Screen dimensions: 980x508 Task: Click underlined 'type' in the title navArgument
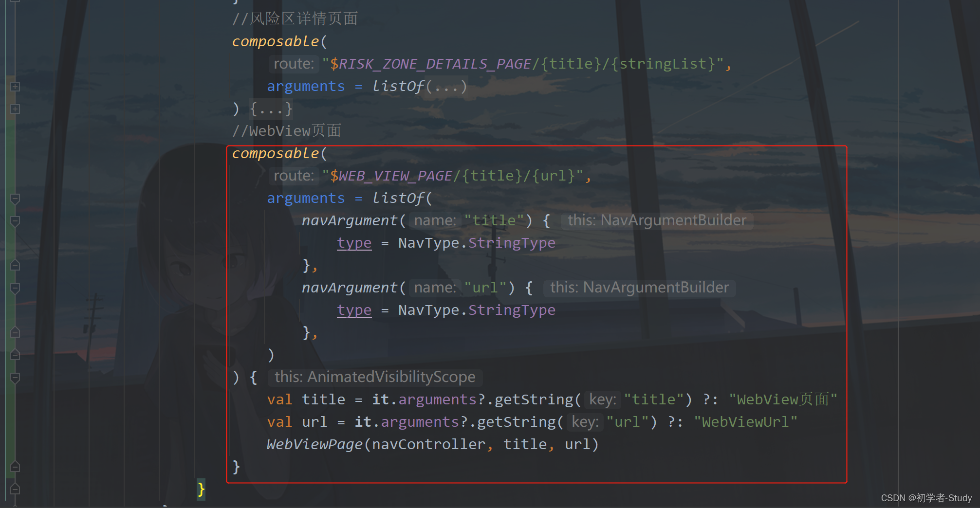point(354,243)
